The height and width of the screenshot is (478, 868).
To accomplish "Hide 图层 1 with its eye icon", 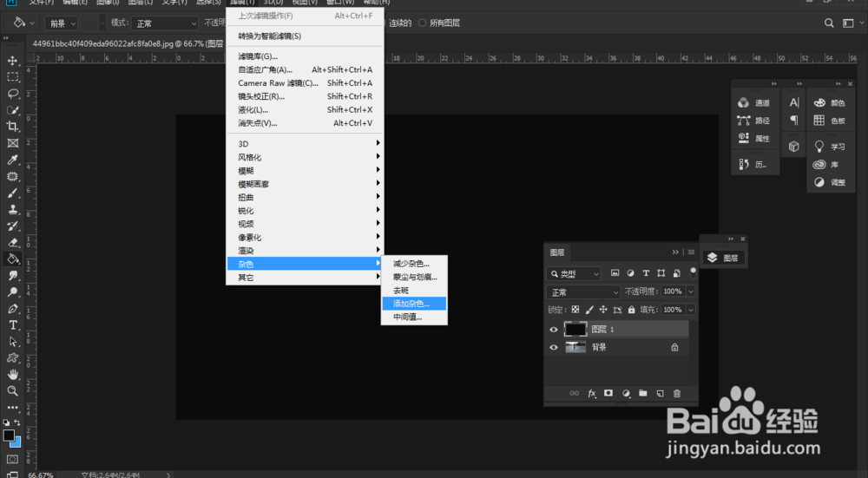I will [x=554, y=330].
